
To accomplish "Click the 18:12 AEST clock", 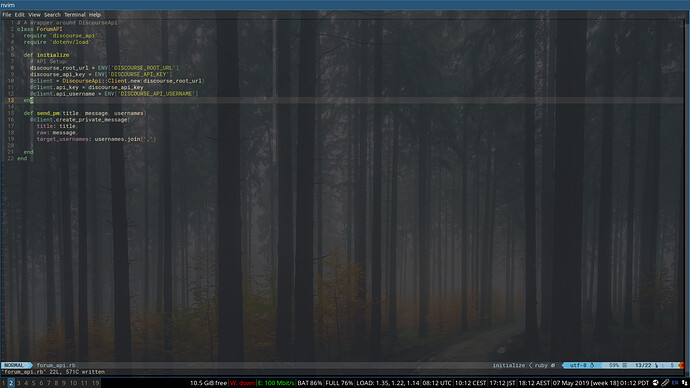I will 534,383.
